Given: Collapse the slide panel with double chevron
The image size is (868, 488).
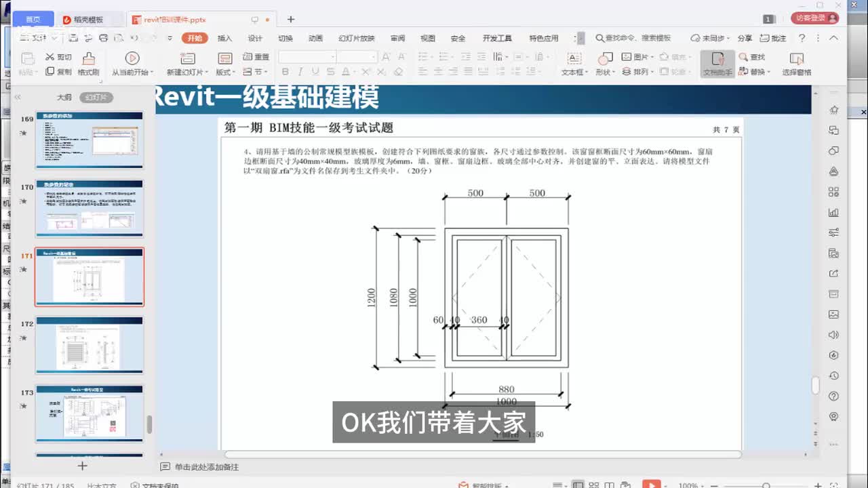Looking at the screenshot, I should [x=18, y=98].
